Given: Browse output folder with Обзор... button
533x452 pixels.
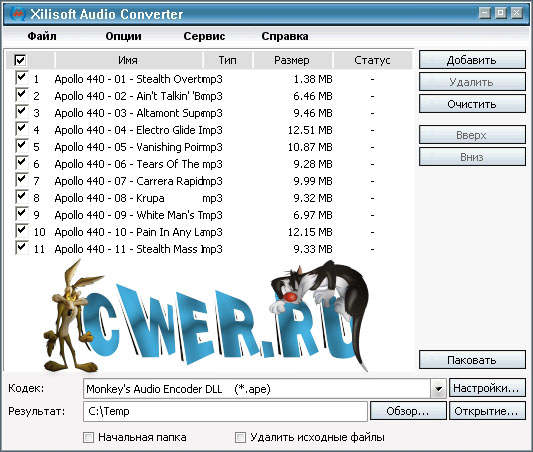Looking at the screenshot, I should pyautogui.click(x=408, y=411).
